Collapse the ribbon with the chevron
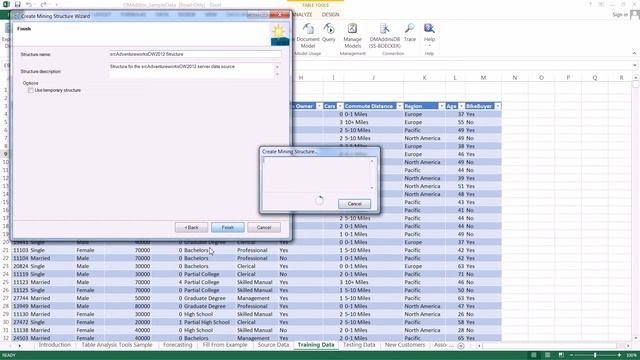Image resolution: width=640 pixels, height=360 pixels. tap(634, 53)
